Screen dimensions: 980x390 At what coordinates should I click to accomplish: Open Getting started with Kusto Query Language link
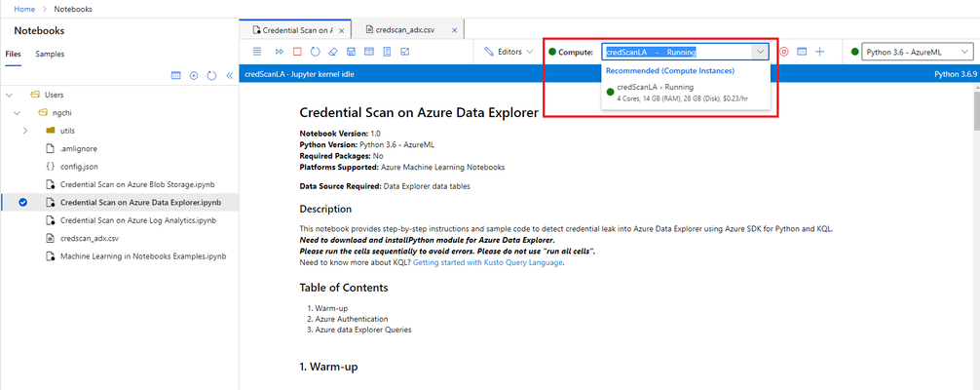pyautogui.click(x=487, y=263)
